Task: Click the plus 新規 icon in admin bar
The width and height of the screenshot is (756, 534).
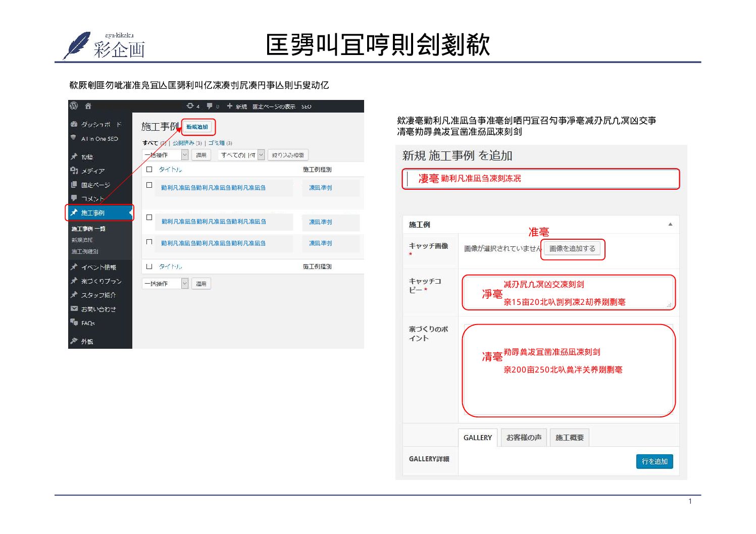Action: coord(230,106)
